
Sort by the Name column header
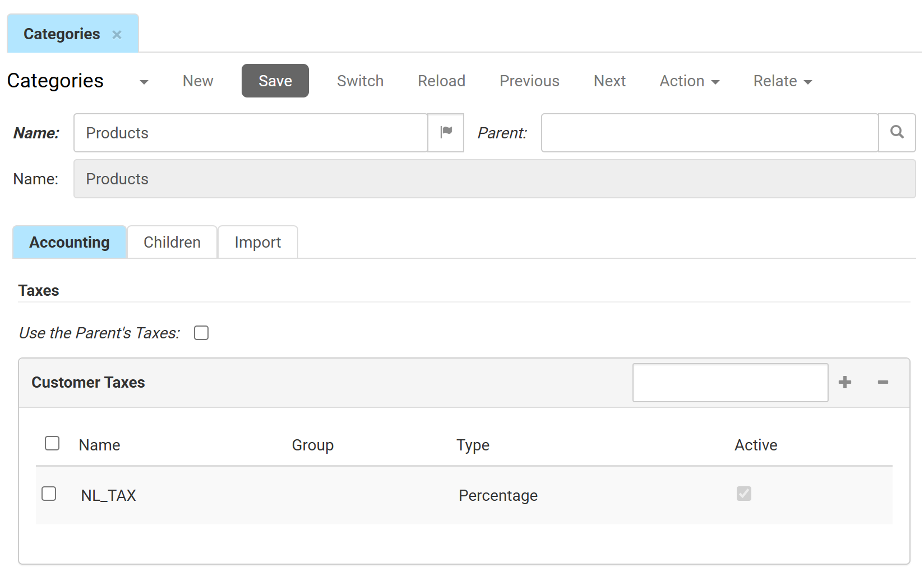click(100, 445)
